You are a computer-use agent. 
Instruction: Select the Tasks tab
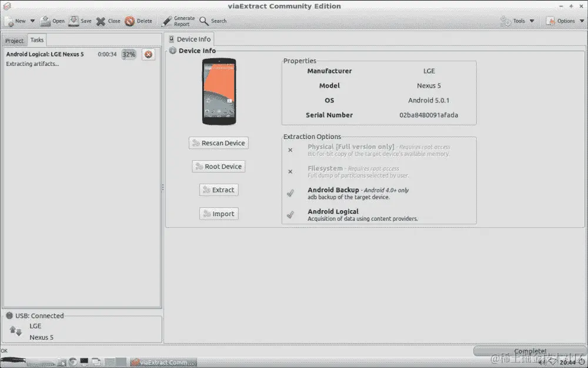pyautogui.click(x=36, y=40)
